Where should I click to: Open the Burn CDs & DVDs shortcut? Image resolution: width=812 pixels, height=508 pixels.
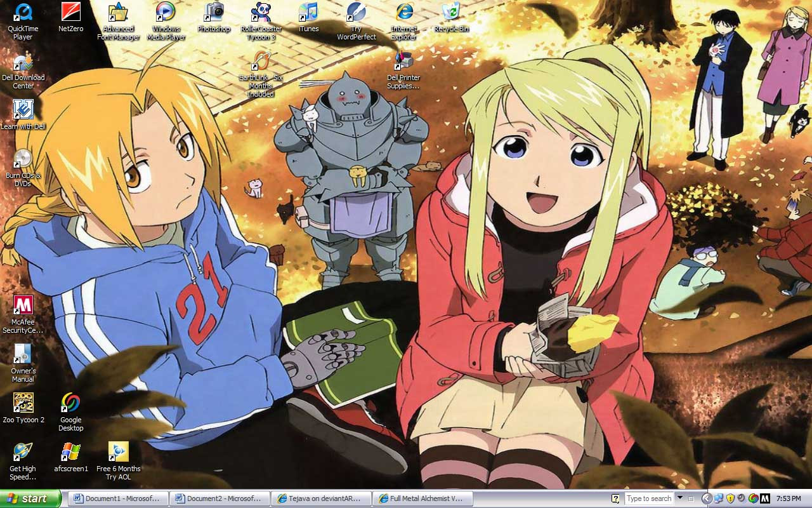(23, 168)
